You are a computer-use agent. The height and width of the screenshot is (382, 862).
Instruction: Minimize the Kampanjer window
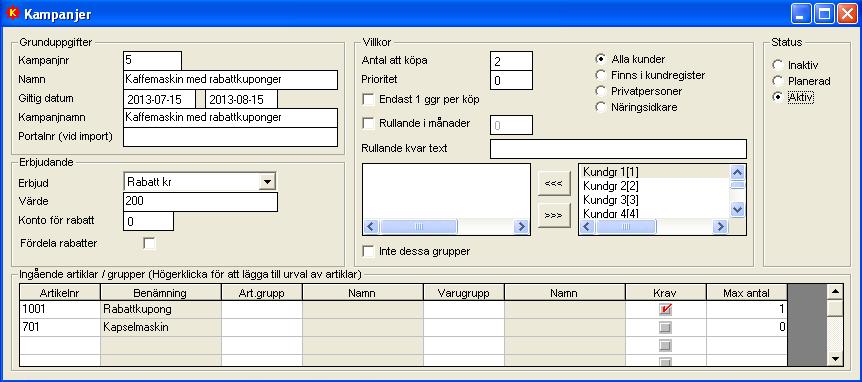pos(801,14)
